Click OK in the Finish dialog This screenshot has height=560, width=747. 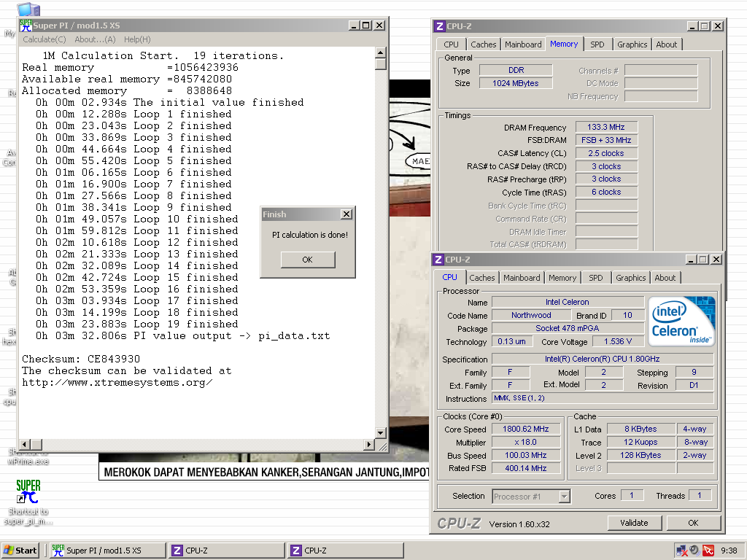[308, 260]
